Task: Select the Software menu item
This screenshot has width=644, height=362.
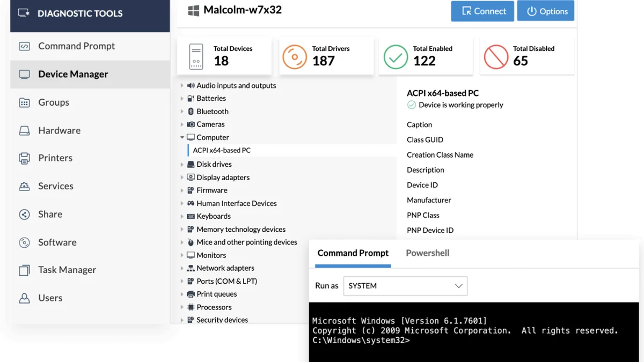Action: tap(57, 242)
